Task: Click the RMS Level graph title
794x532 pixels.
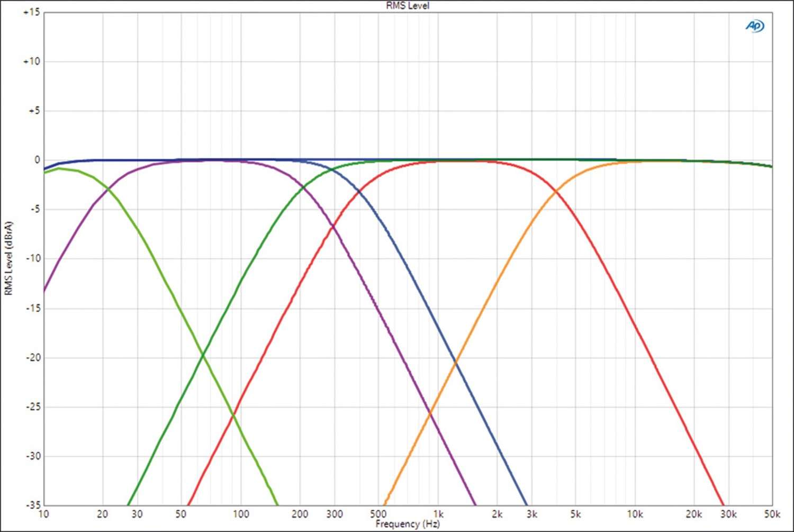Action: 408,5
